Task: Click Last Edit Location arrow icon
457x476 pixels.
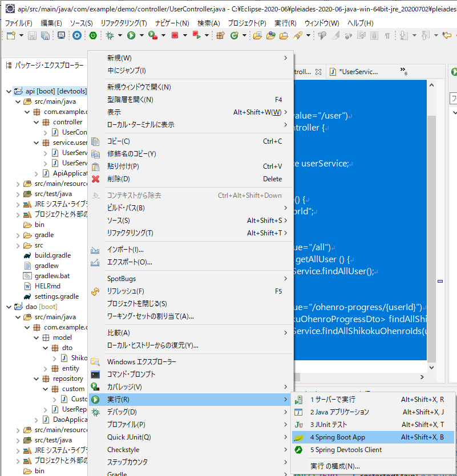Action: (447, 35)
